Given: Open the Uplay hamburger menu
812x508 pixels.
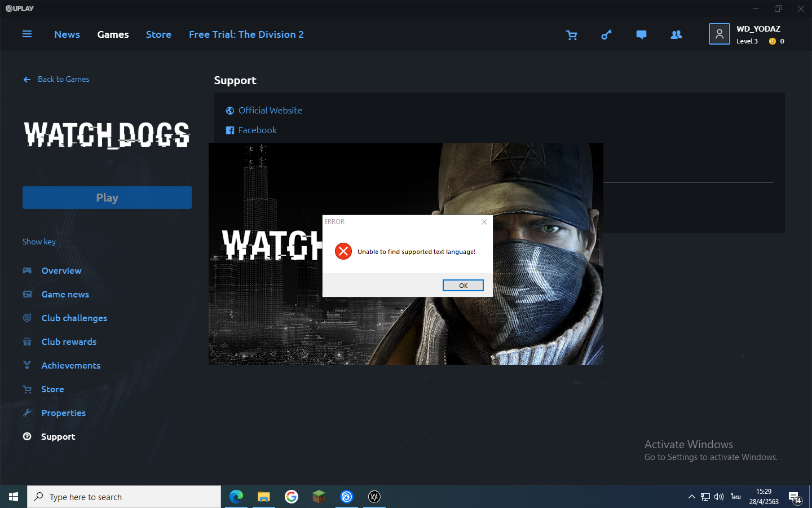Looking at the screenshot, I should (27, 34).
